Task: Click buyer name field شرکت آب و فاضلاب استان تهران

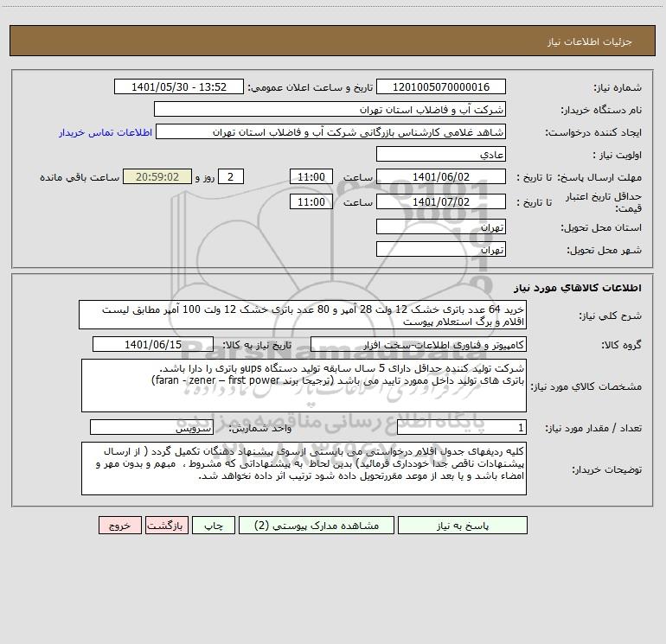Action: click(x=330, y=109)
